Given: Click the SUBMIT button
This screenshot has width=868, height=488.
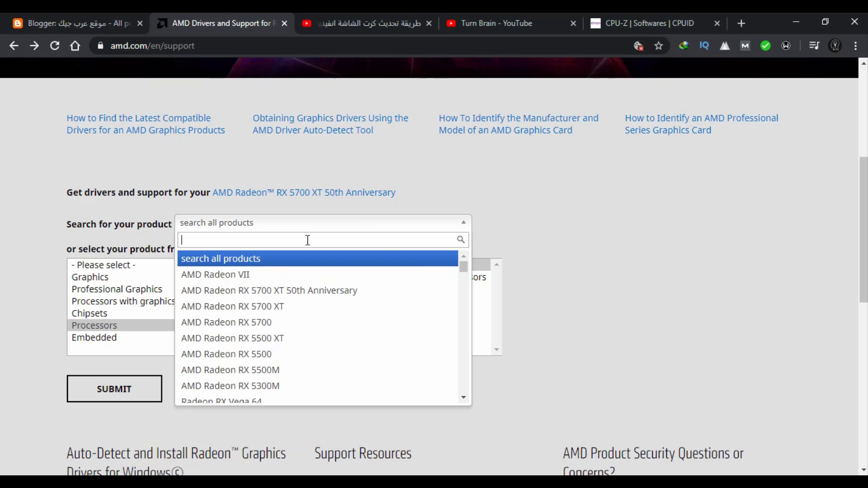Looking at the screenshot, I should pyautogui.click(x=114, y=389).
